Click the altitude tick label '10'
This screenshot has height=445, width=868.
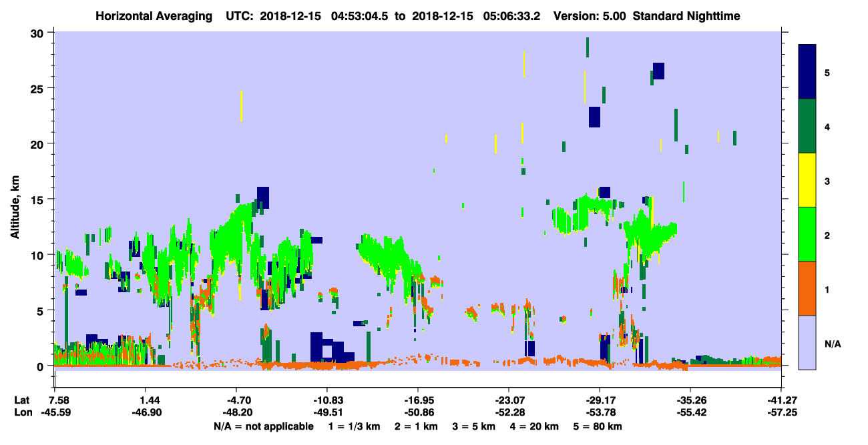point(39,255)
